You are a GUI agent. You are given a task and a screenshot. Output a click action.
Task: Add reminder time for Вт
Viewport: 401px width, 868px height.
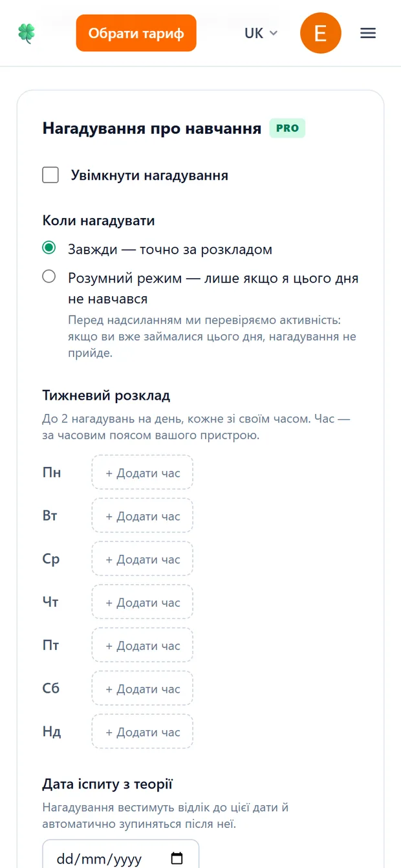click(x=142, y=516)
